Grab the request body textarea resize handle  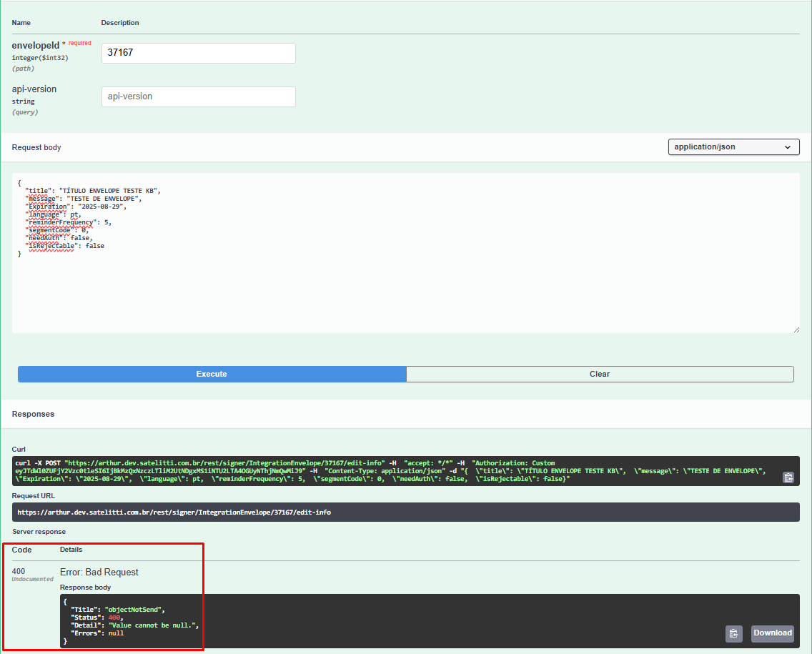796,329
